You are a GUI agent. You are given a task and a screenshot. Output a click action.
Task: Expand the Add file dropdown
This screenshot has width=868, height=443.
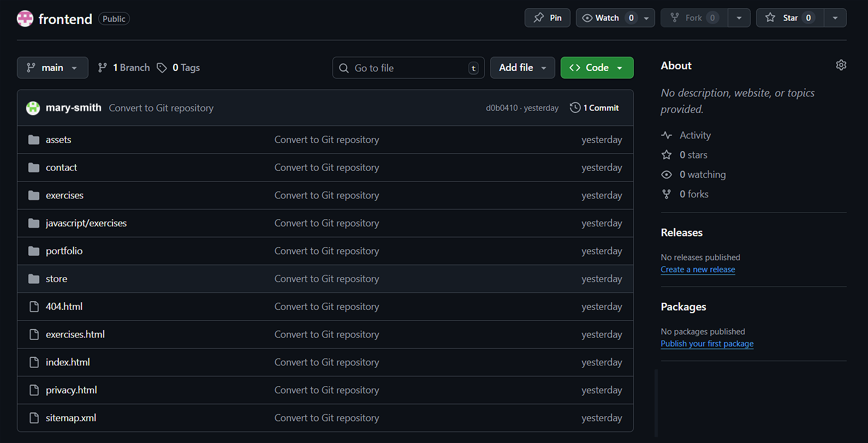(x=522, y=68)
